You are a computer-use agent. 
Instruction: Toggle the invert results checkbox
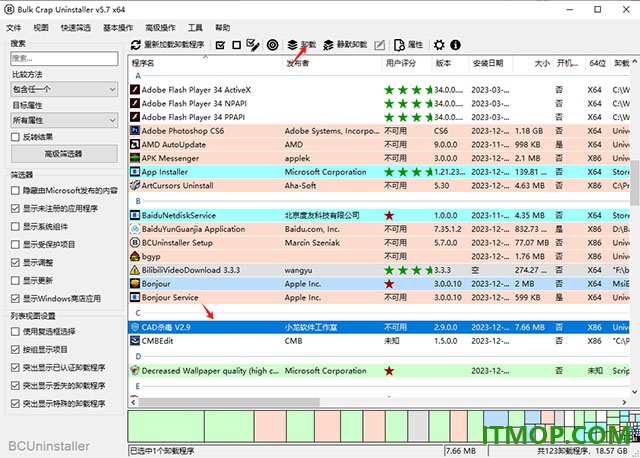(15, 137)
